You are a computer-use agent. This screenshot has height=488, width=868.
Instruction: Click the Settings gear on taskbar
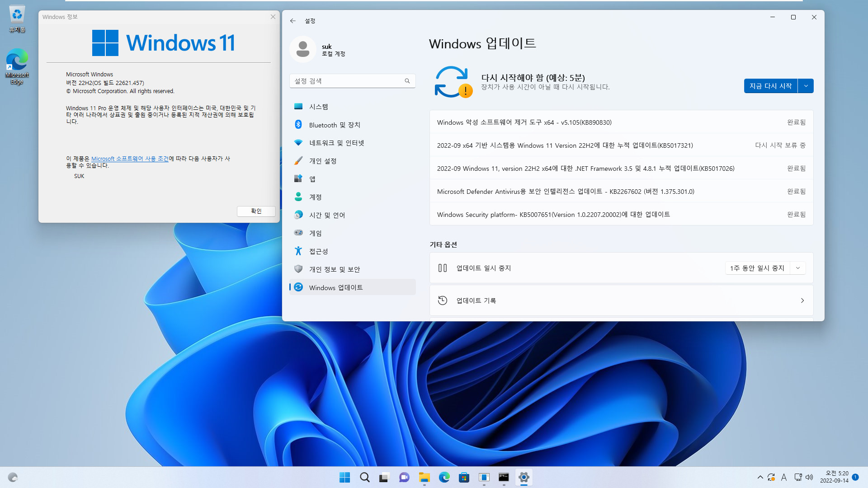tap(524, 477)
